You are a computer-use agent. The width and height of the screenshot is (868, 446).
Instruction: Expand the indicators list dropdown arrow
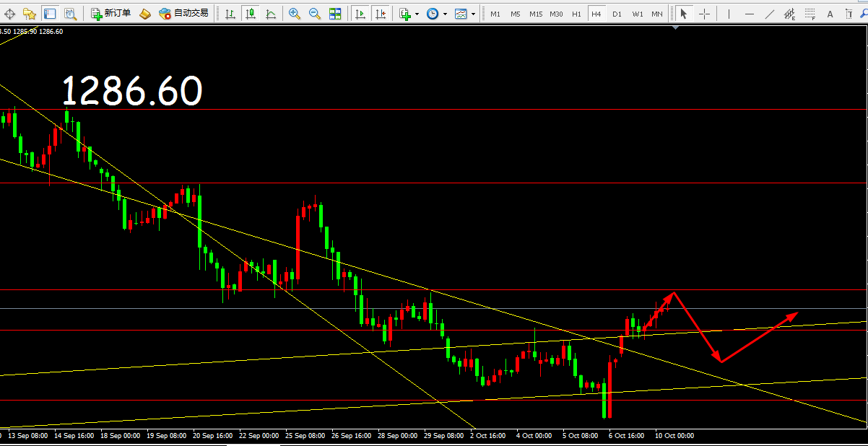point(417,14)
